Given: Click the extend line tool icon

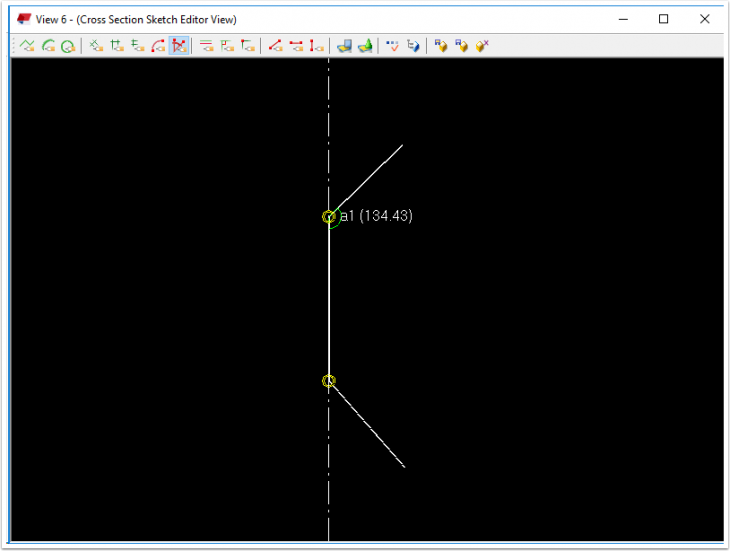Looking at the screenshot, I should [x=137, y=46].
